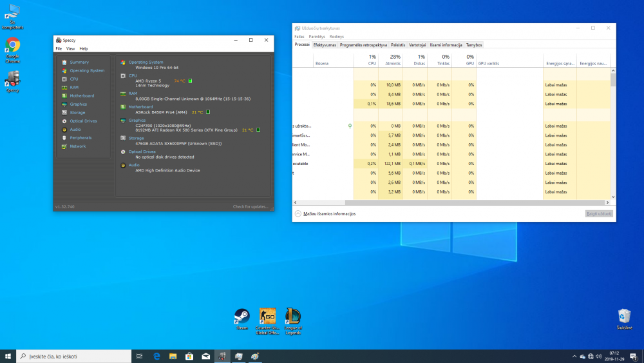644x363 pixels.
Task: Open Storage in Speccy sidebar
Action: tap(77, 113)
